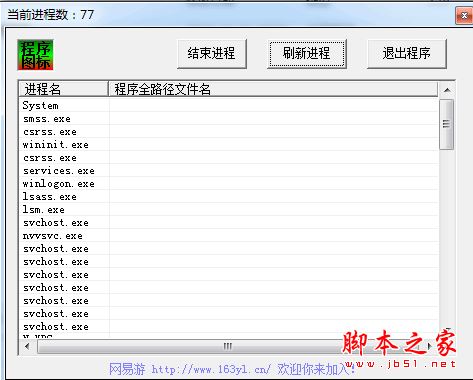Screen dimensions: 473x380
Task: Click the 结束进程 button
Action: tap(212, 54)
